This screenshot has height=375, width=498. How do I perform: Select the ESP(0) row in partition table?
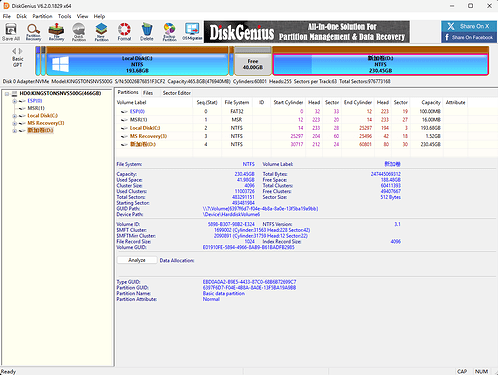click(x=307, y=111)
